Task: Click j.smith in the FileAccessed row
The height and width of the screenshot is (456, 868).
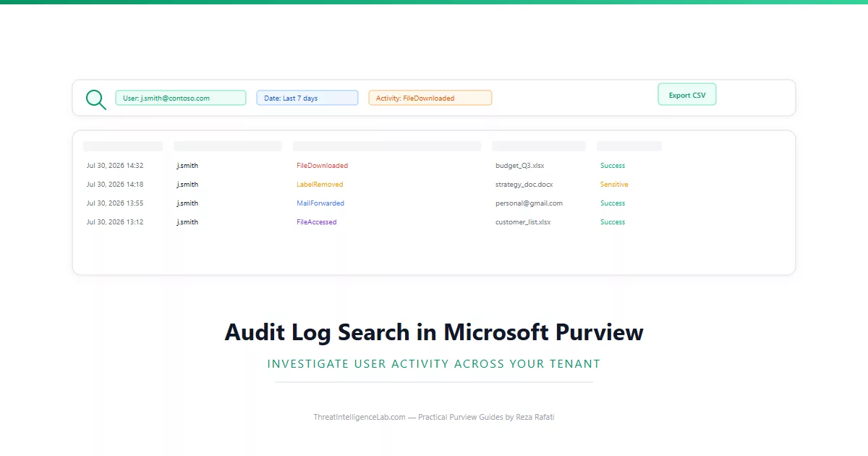Action: pos(187,222)
